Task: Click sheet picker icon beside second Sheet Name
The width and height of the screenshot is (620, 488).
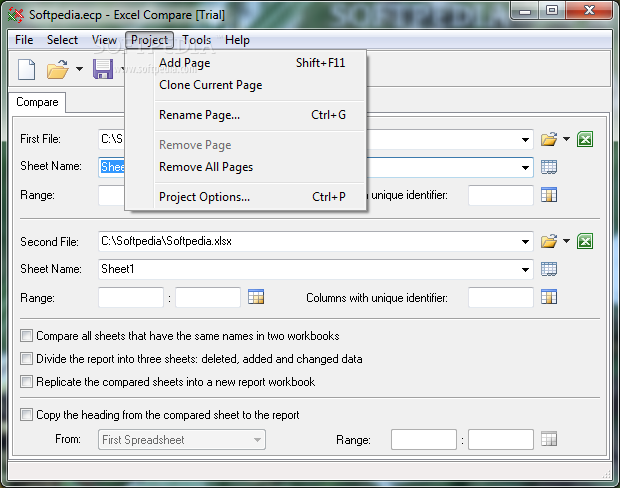Action: (x=549, y=269)
